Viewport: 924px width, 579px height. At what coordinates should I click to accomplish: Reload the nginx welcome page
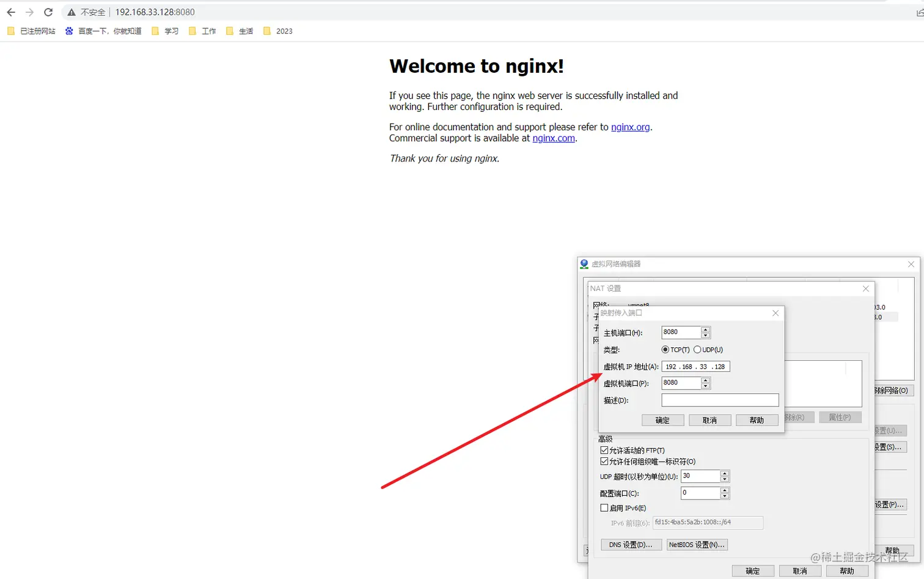[x=48, y=12]
